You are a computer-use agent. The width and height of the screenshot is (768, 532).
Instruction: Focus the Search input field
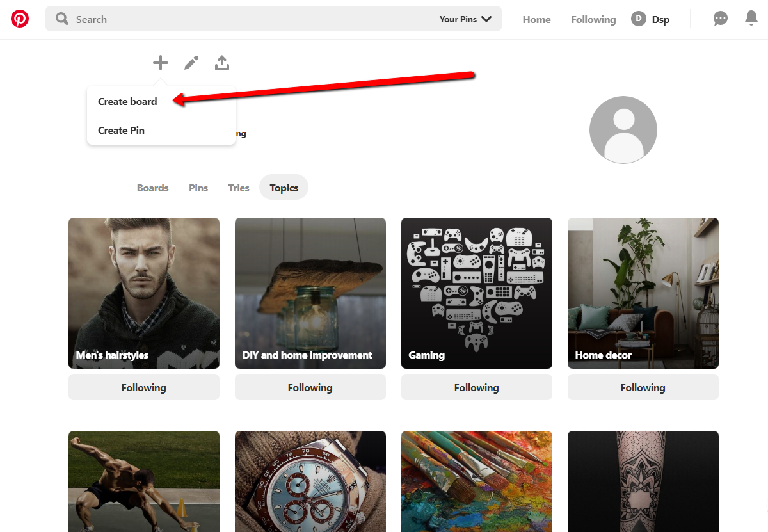237,19
